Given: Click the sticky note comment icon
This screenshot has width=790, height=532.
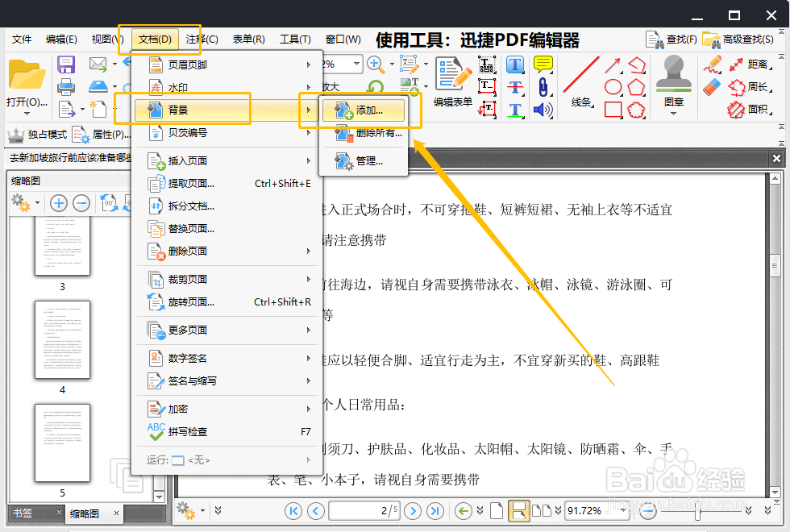Looking at the screenshot, I should point(544,64).
